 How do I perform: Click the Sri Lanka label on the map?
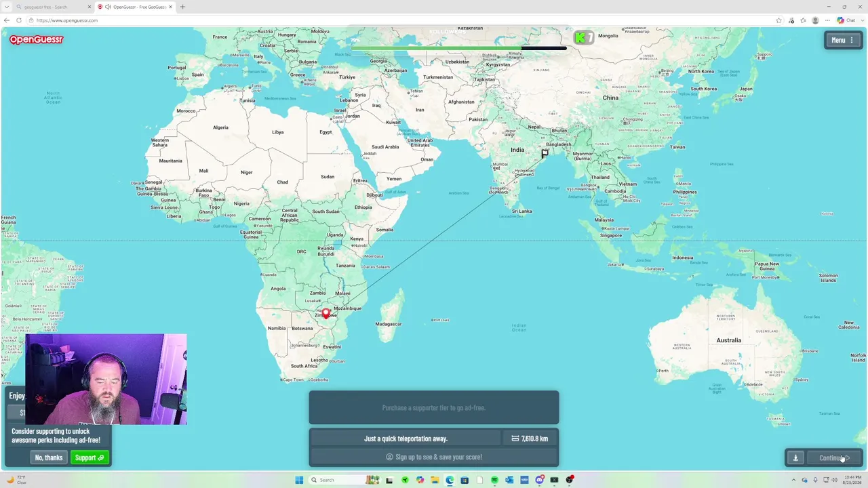[521, 211]
